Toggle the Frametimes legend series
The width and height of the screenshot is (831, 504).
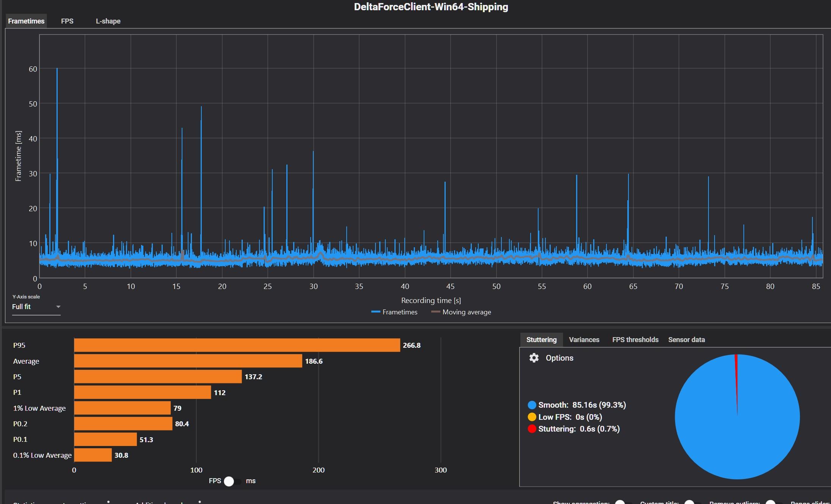point(394,312)
